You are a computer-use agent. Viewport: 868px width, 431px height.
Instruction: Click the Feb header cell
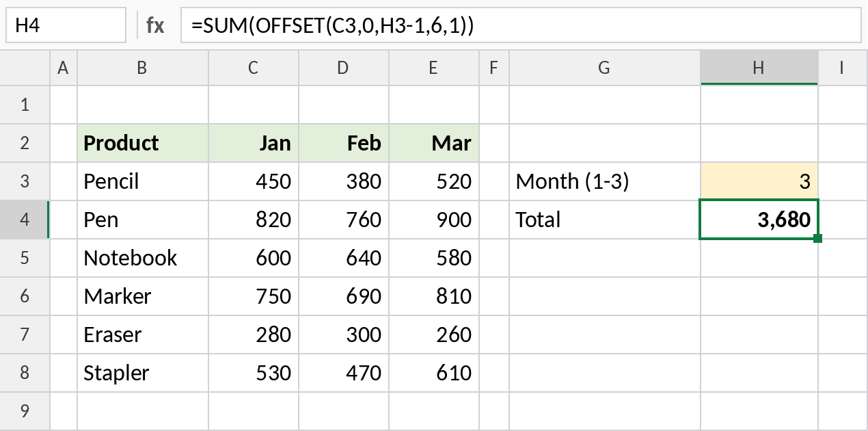coord(344,143)
